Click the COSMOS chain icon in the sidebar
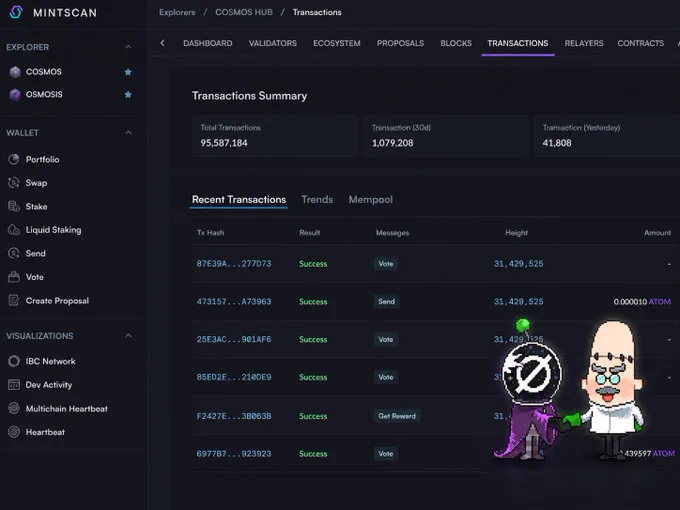Image resolution: width=680 pixels, height=510 pixels. coord(15,72)
